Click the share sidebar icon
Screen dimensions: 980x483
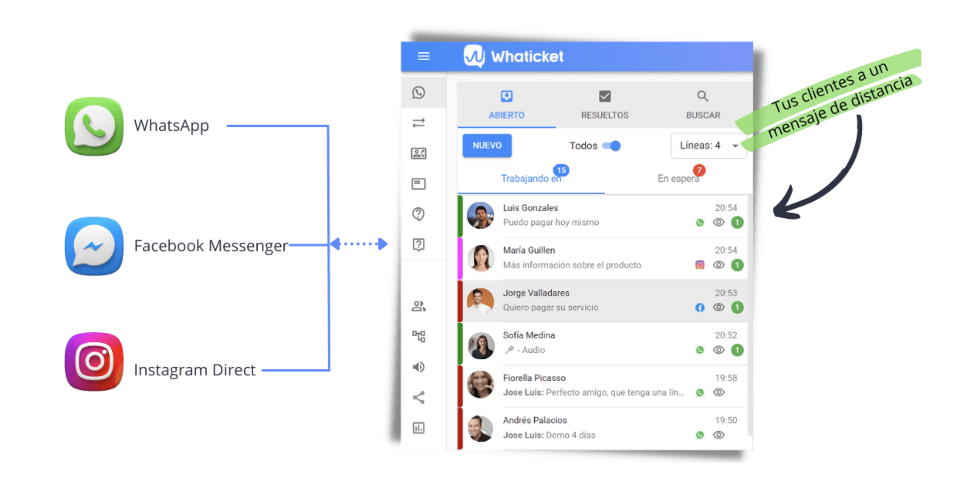418,397
